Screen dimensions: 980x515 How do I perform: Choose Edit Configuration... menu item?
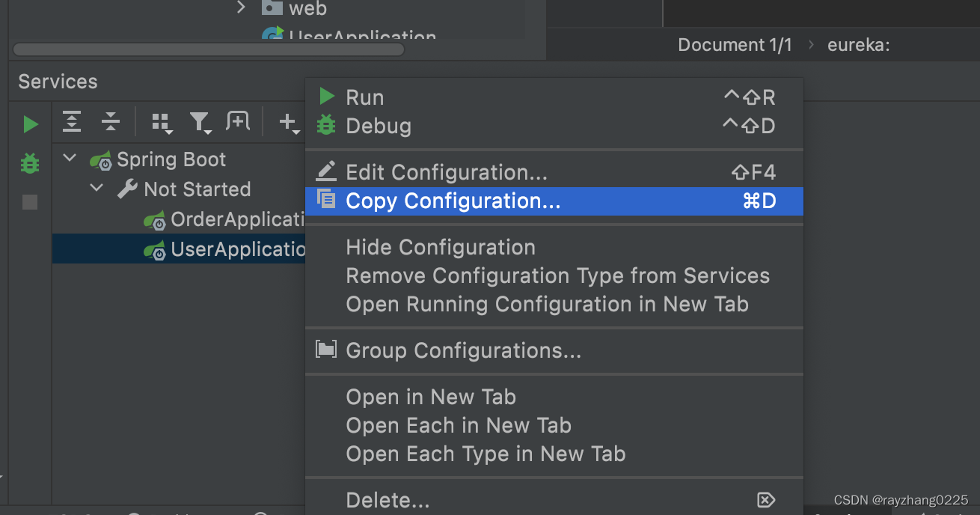(554, 172)
